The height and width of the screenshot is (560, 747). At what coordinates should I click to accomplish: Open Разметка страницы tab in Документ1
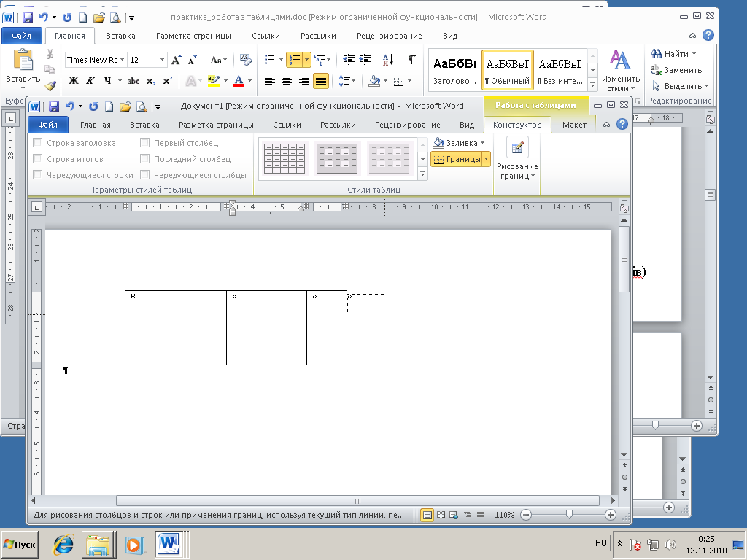coord(216,125)
